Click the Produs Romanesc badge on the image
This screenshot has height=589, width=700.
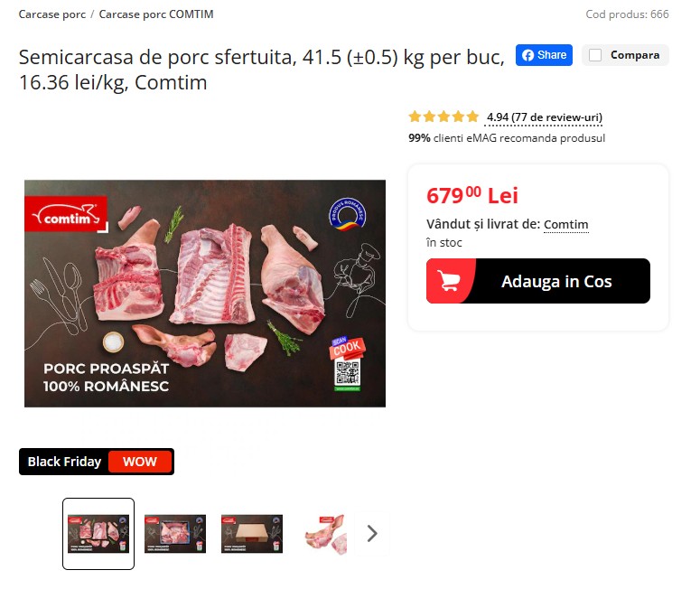coord(348,214)
